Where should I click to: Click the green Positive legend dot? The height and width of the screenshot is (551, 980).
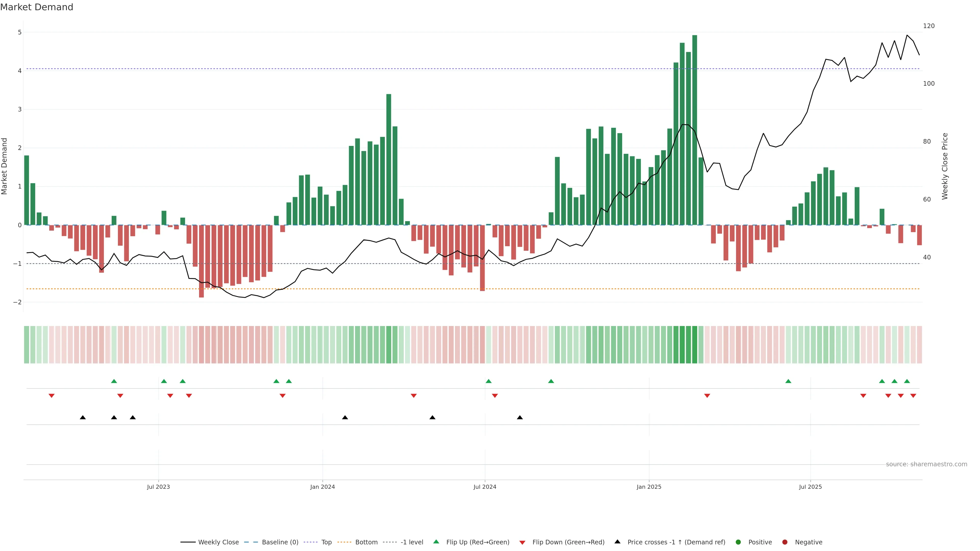[738, 542]
